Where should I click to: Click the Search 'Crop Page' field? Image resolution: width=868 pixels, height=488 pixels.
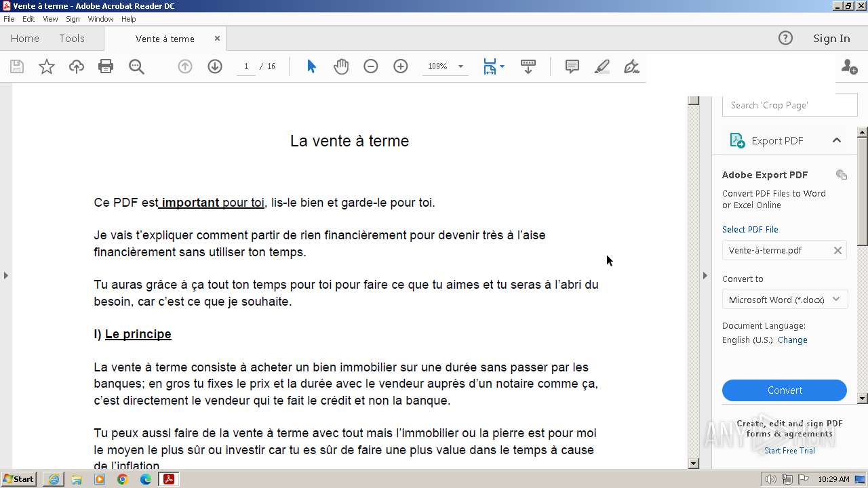[790, 105]
